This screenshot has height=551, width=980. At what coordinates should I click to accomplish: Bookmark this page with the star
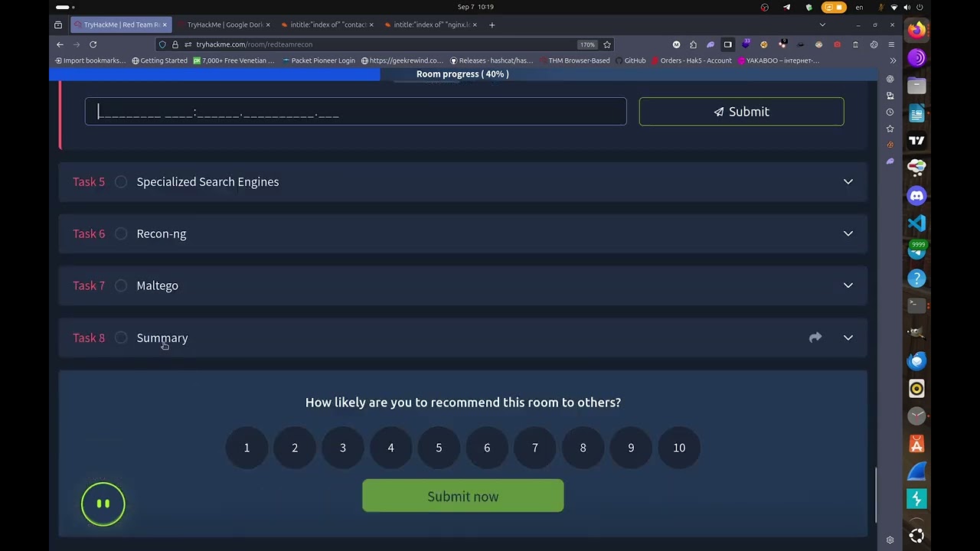click(607, 44)
